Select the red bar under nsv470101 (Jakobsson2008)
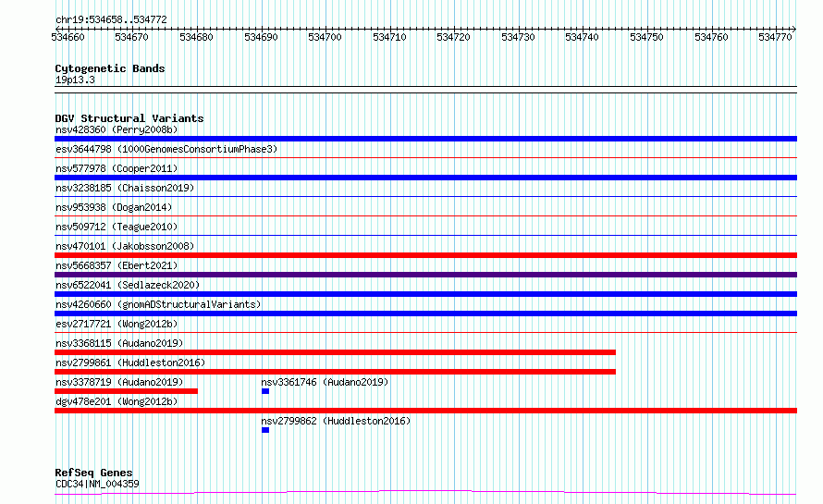This screenshot has width=823, height=504. [x=425, y=255]
